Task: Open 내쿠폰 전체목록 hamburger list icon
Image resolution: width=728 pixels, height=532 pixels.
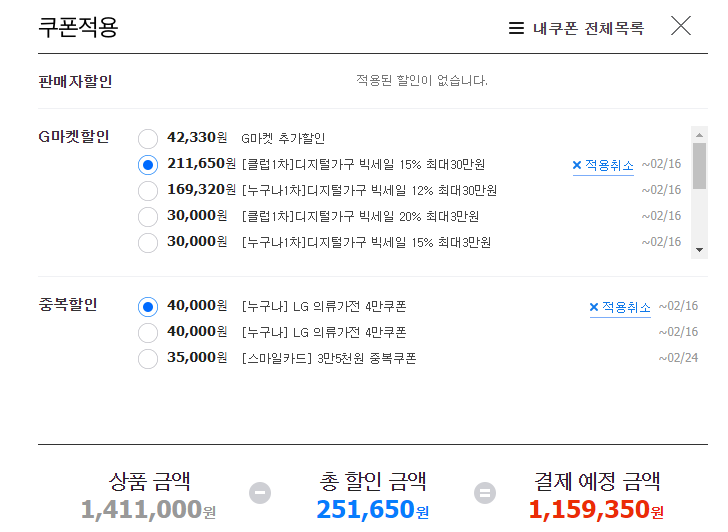Action: [516, 28]
